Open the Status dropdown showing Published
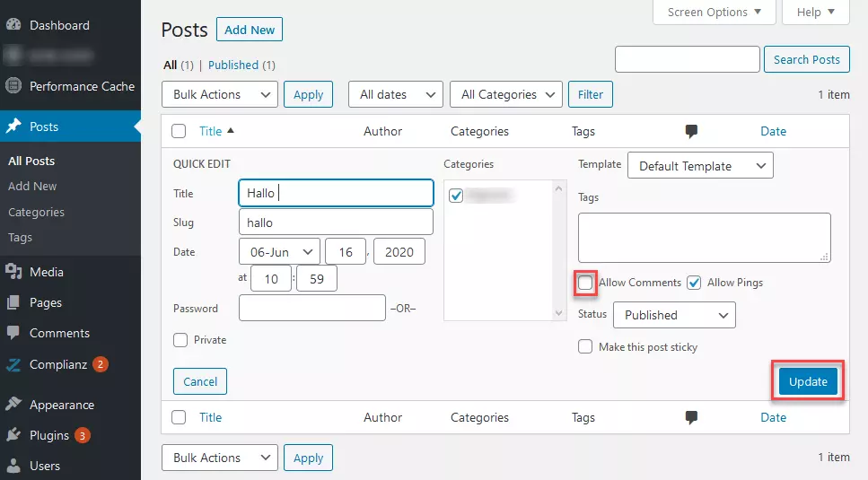Viewport: 868px width, 480px height. pyautogui.click(x=674, y=315)
